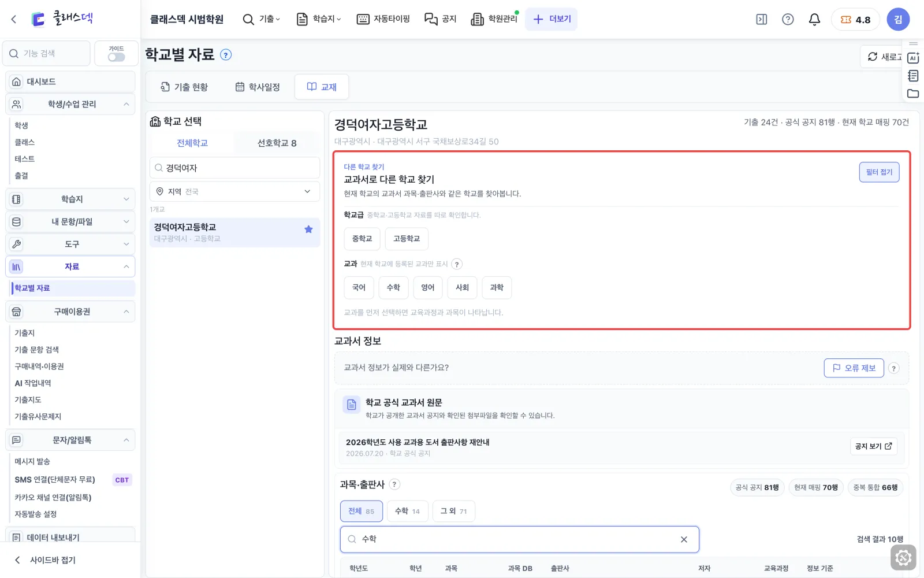Collapse the sidebar with 사이드바 접기
924x578 pixels.
point(45,560)
